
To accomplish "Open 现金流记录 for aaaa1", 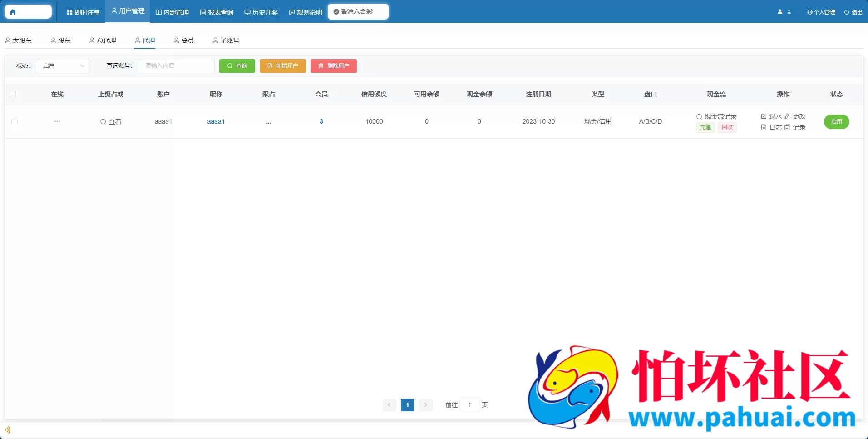I will click(x=716, y=116).
